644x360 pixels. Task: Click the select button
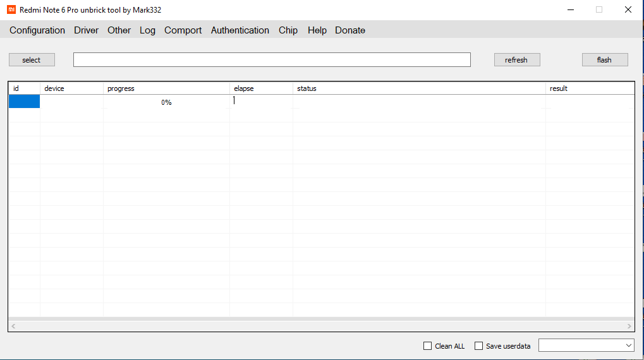coord(32,60)
